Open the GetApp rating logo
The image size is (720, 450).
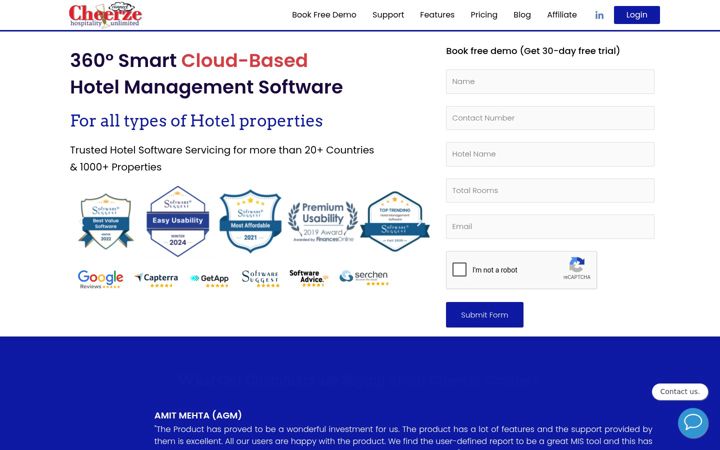[209, 280]
